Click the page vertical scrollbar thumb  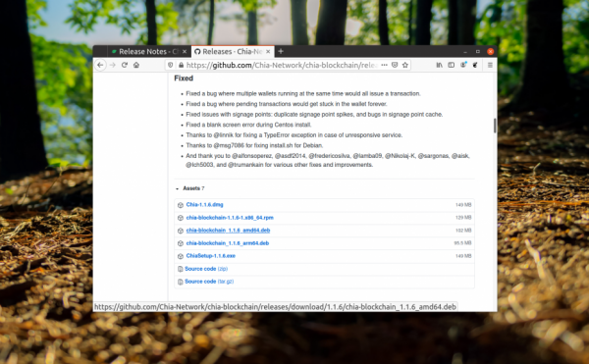495,126
